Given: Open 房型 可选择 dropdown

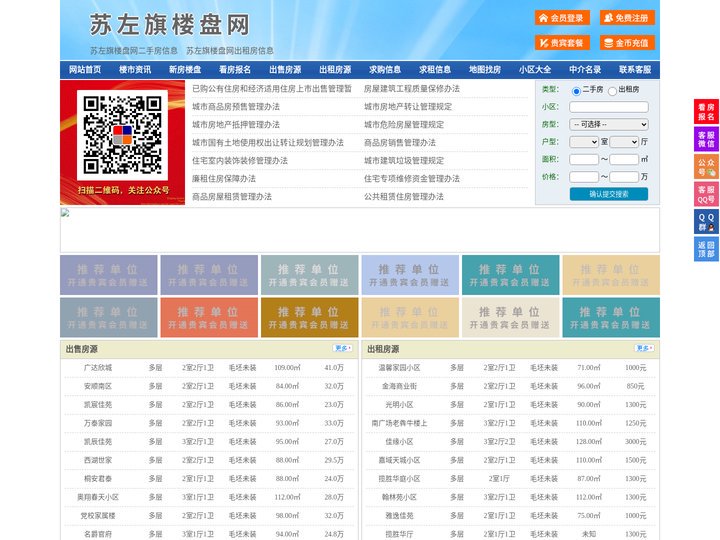Looking at the screenshot, I should pos(609,124).
